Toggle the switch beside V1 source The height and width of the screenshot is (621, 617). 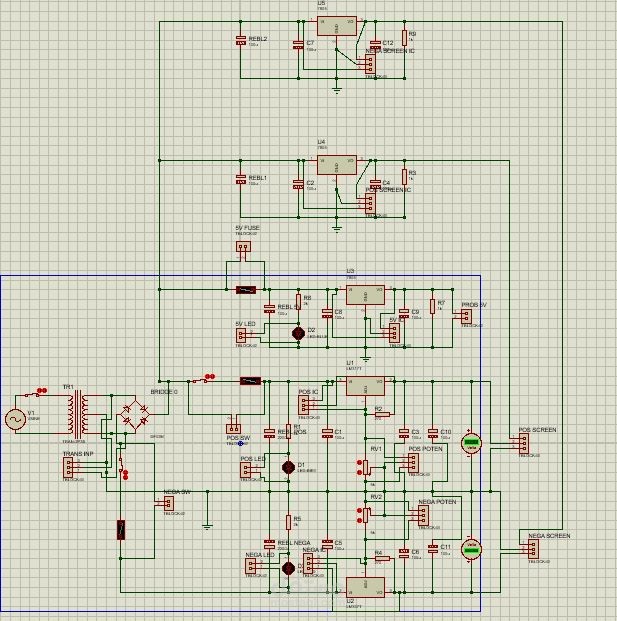34,394
